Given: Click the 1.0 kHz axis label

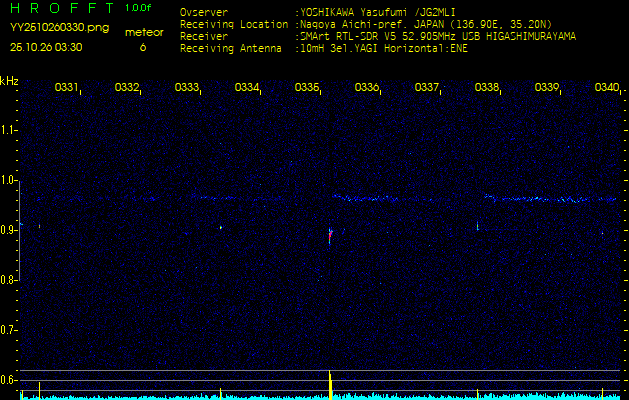Looking at the screenshot, I should pos(8,180).
